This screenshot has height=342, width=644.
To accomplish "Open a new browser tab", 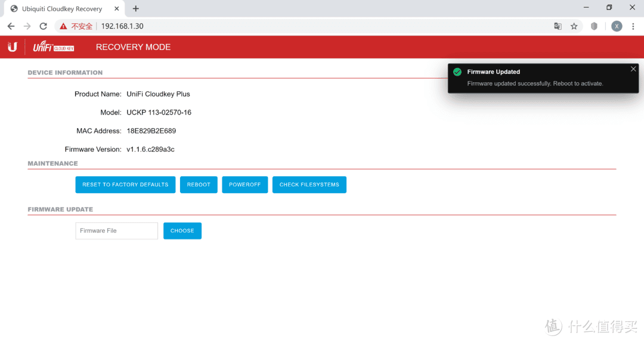I will [136, 8].
